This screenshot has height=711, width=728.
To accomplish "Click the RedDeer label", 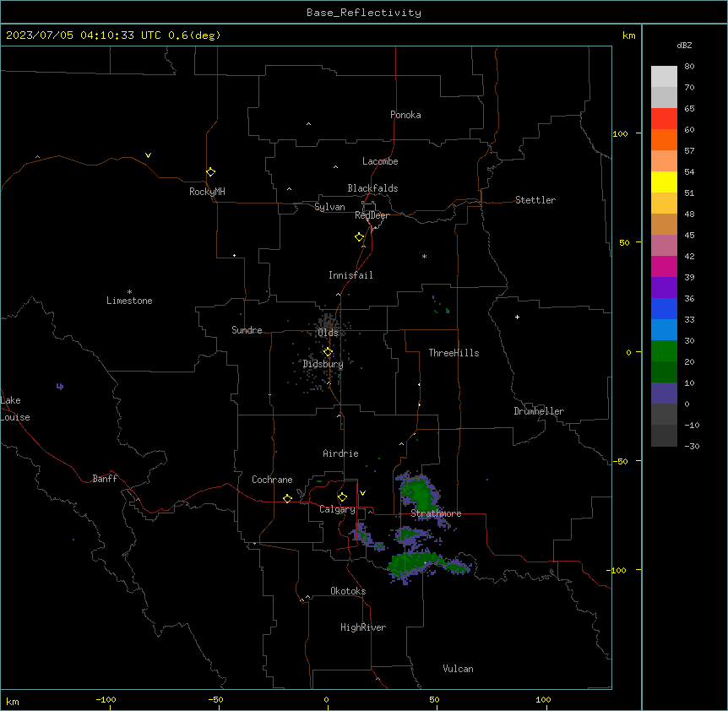I will click(372, 215).
